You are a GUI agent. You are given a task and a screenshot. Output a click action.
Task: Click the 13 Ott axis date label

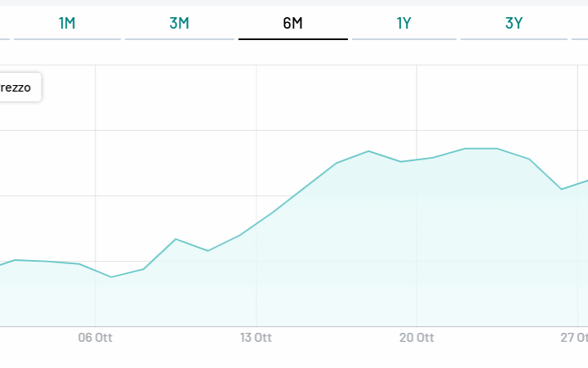point(256,337)
